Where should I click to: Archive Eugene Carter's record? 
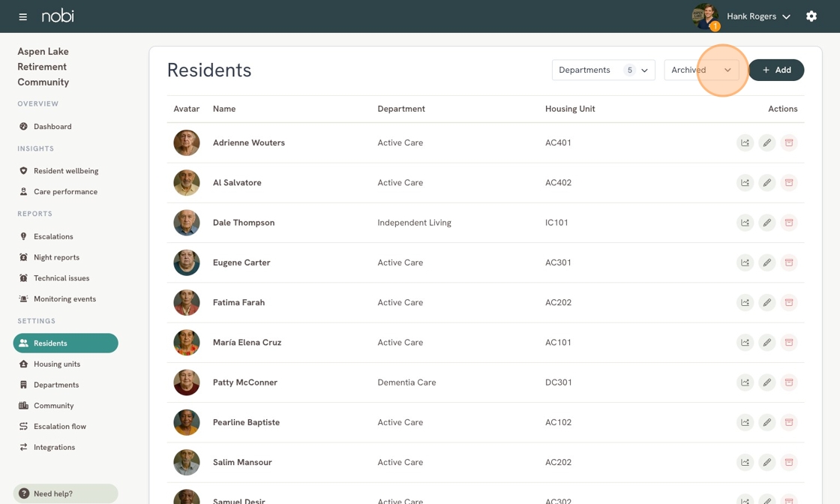[x=788, y=262]
